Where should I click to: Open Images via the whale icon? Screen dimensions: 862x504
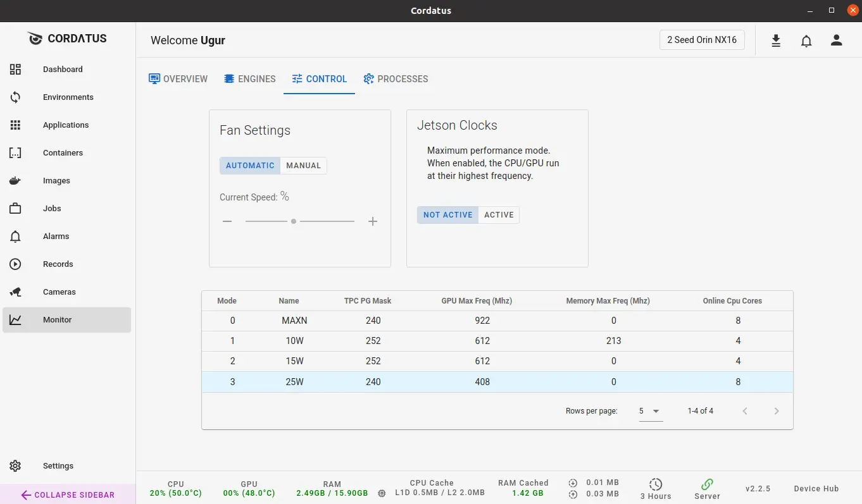point(16,181)
